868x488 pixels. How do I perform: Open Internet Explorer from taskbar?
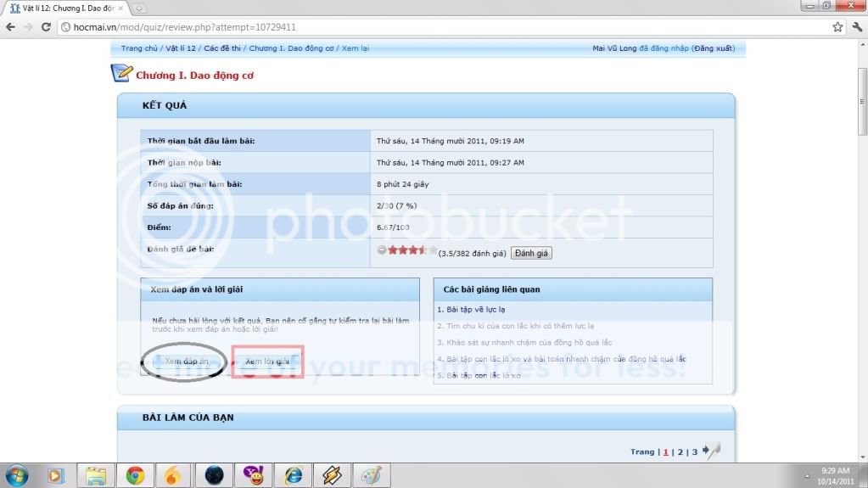(x=293, y=476)
